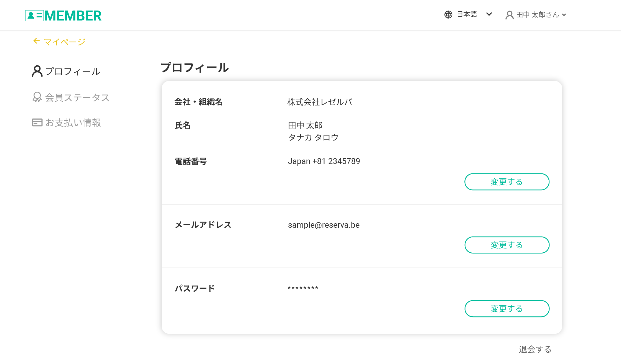Click the membership badge icon in sidebar

(x=37, y=97)
